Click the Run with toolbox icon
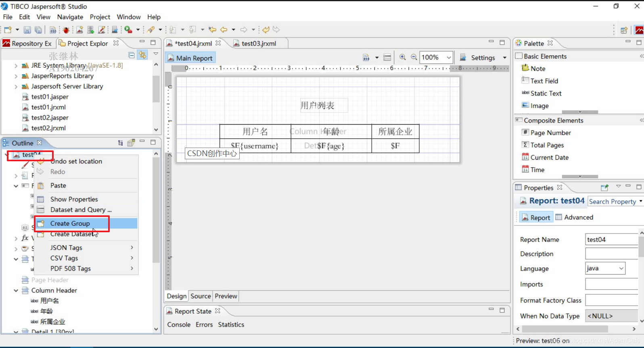644x348 pixels. 128,29
